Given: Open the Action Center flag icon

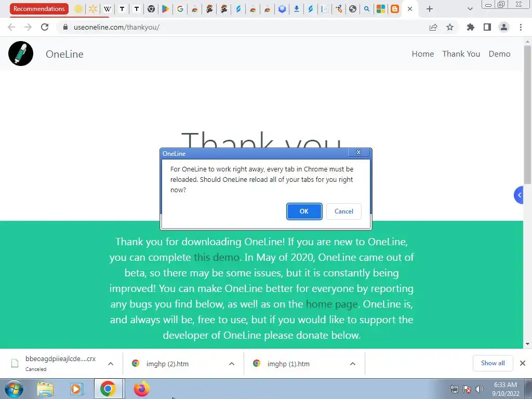Looking at the screenshot, I should (467, 389).
